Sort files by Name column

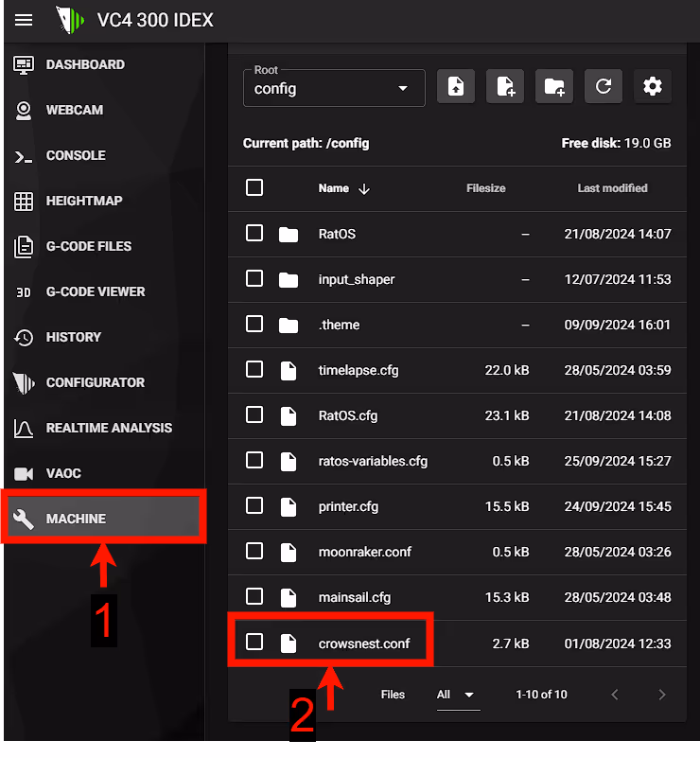(333, 188)
